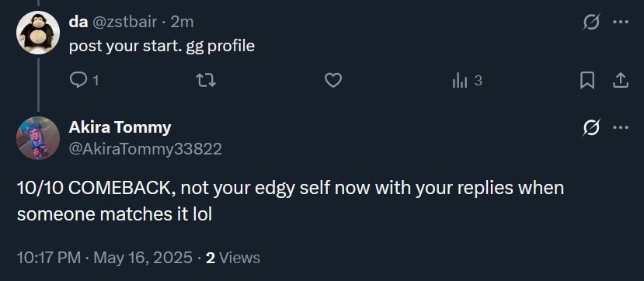The image size is (644, 281).
Task: Open Akira Tommy display name link
Action: coord(120,127)
